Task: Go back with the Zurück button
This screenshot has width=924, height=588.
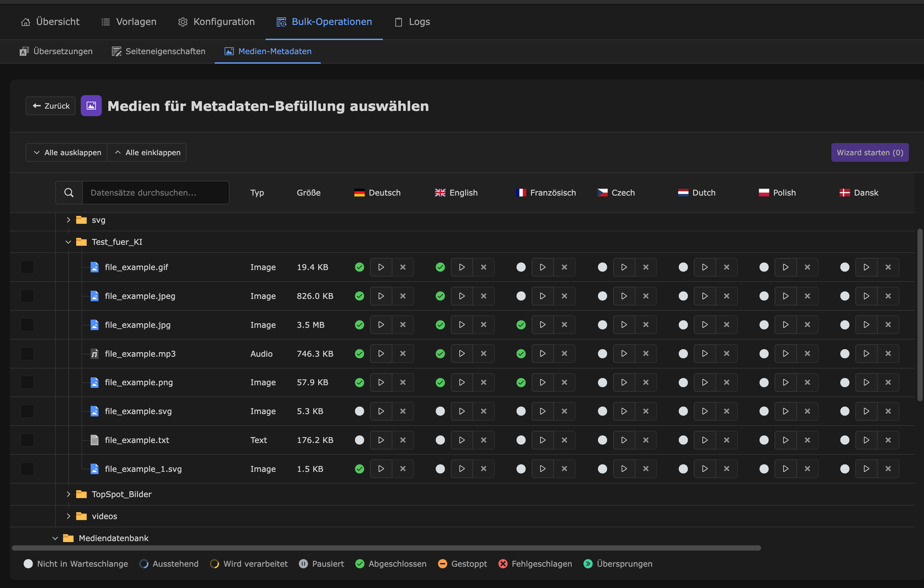Action: click(x=51, y=106)
